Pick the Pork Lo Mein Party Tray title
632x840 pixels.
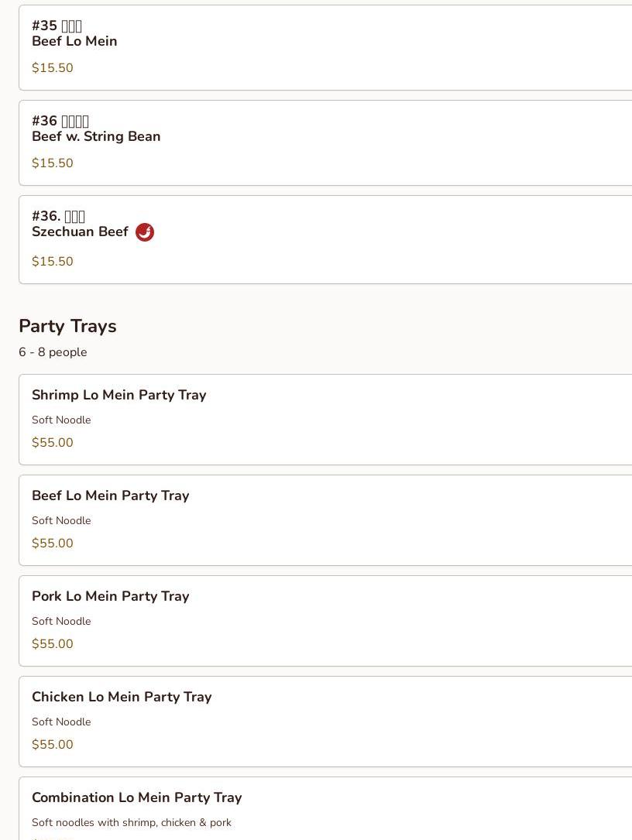[110, 596]
